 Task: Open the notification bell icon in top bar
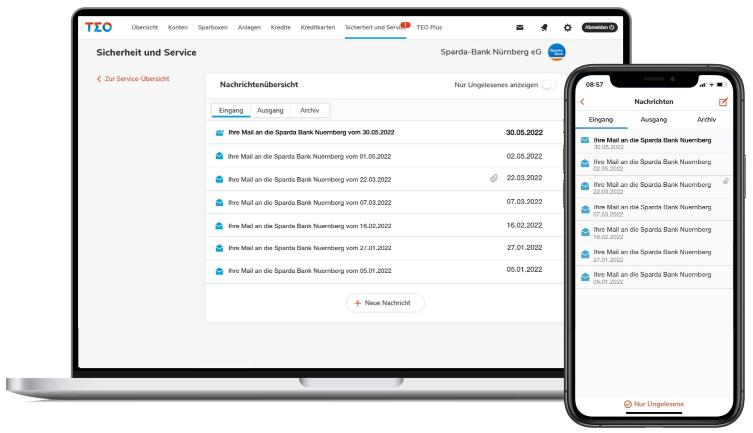(544, 28)
